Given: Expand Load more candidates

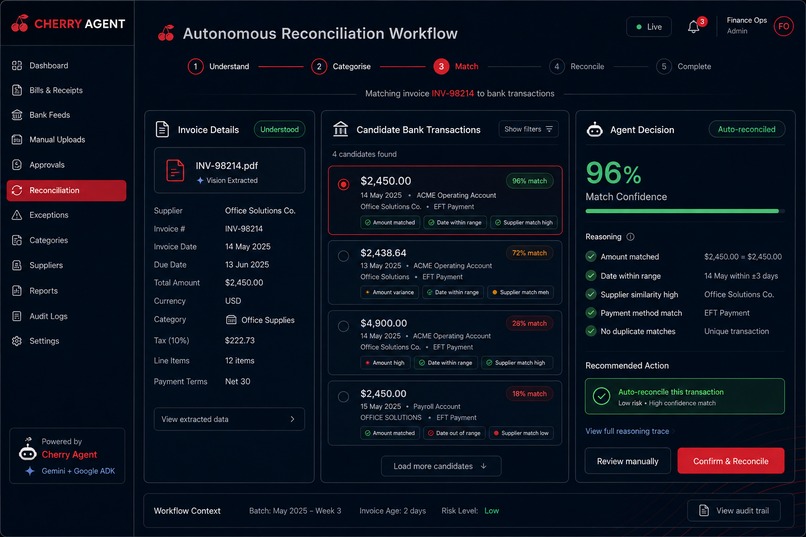Looking at the screenshot, I should (x=441, y=466).
